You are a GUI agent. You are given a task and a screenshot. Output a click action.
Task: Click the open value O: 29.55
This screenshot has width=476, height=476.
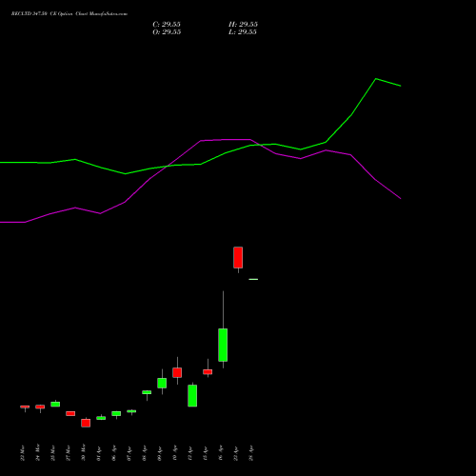click(x=167, y=32)
